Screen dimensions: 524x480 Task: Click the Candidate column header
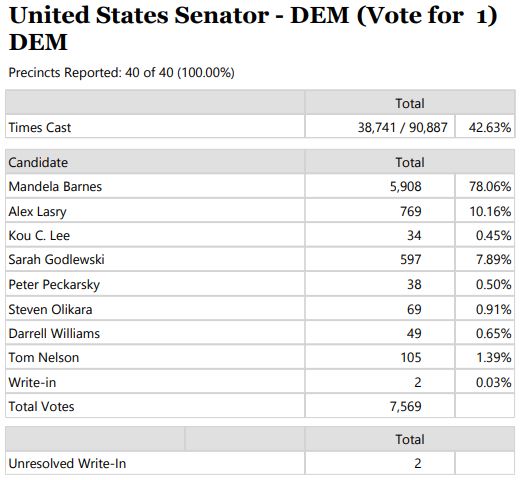pos(38,162)
